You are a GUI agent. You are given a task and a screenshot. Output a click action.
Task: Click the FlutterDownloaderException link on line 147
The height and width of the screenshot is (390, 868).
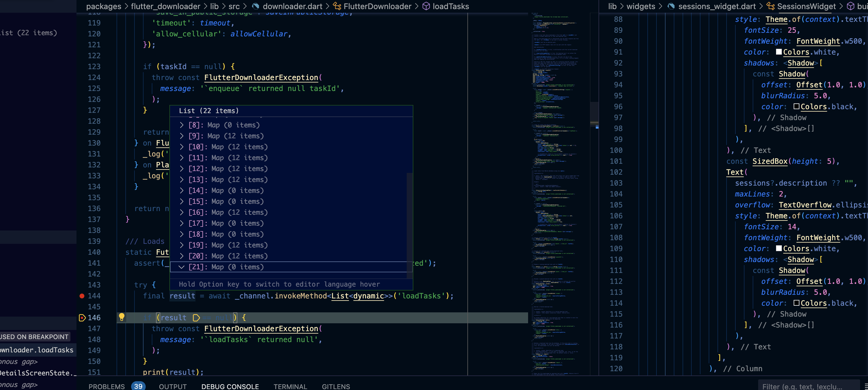click(x=262, y=329)
